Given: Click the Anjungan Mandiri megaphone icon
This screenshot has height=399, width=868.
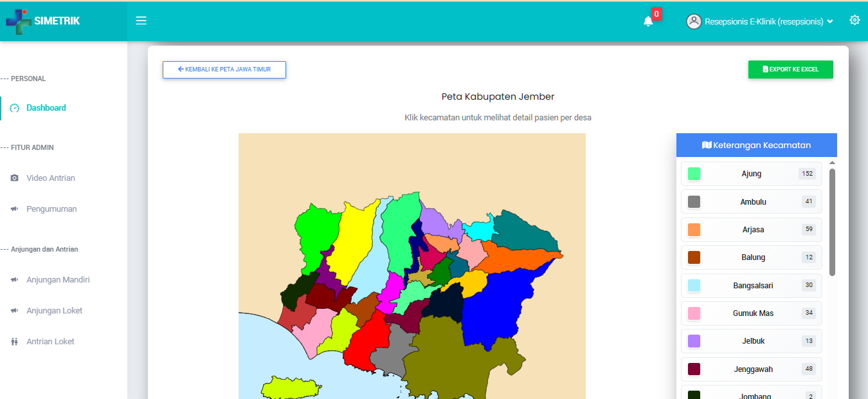Looking at the screenshot, I should tap(15, 280).
